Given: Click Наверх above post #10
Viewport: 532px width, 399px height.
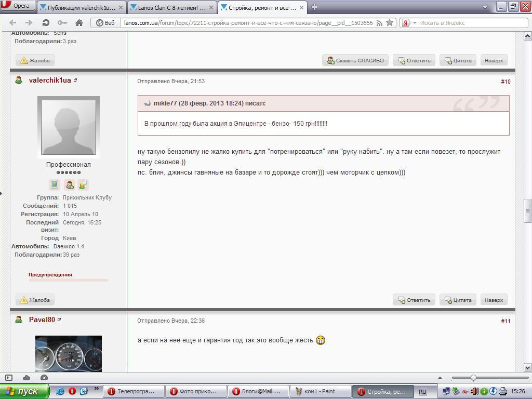Looking at the screenshot, I should [x=494, y=60].
